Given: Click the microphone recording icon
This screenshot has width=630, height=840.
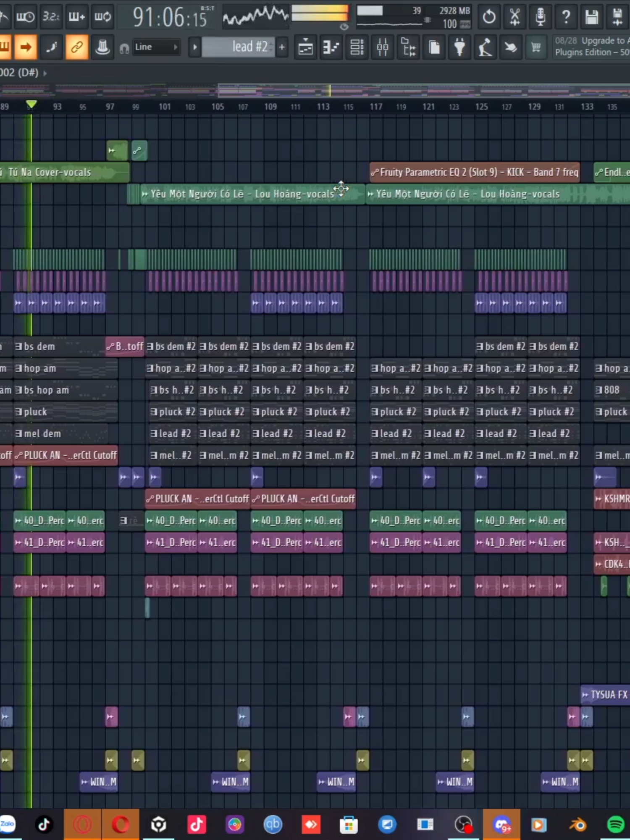Looking at the screenshot, I should point(540,17).
